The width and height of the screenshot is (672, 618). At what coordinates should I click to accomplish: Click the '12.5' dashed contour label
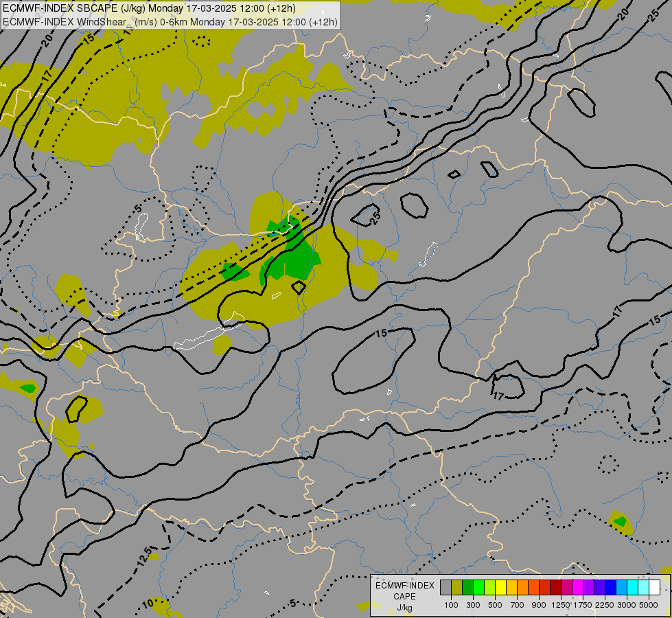pyautogui.click(x=145, y=557)
